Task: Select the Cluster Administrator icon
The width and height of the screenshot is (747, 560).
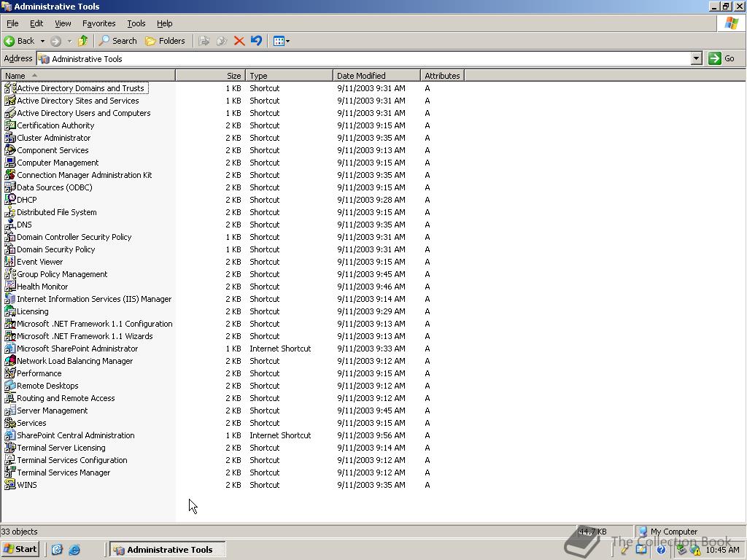Action: pos(9,138)
